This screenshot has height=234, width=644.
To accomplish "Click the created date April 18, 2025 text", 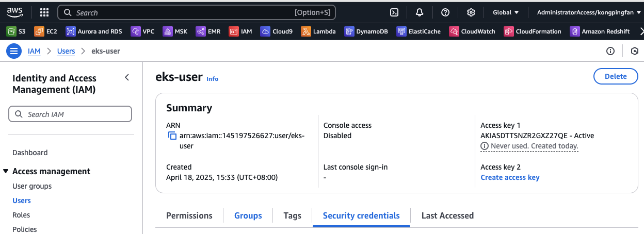I will coord(222,177).
